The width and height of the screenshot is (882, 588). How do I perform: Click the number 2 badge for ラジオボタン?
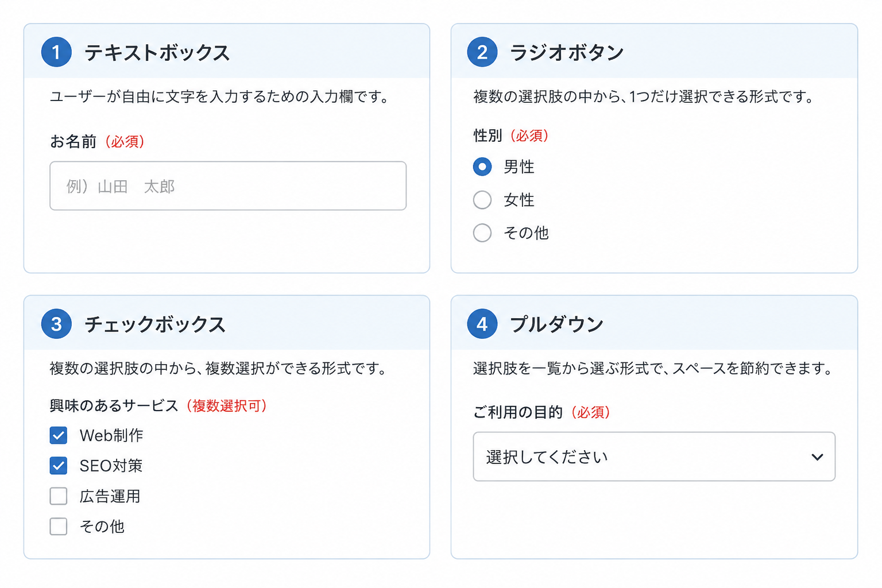tap(482, 52)
